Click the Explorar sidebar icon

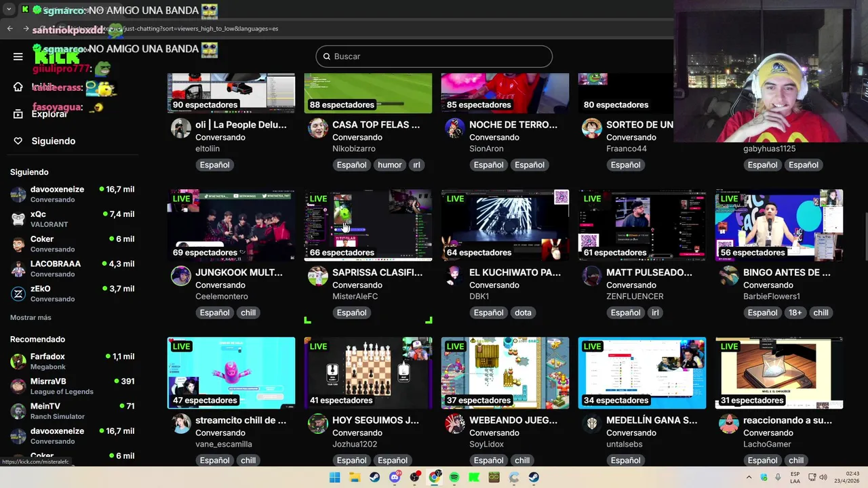(18, 114)
